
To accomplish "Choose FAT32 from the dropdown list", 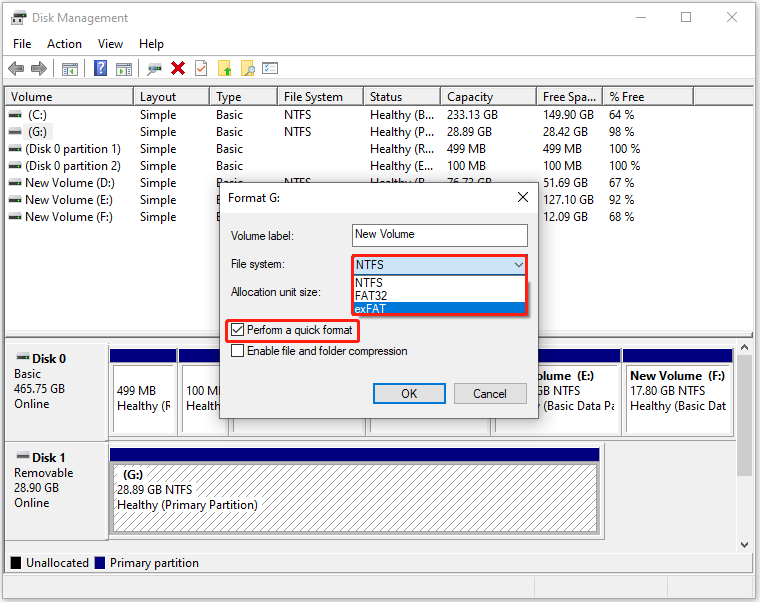I will (x=439, y=296).
